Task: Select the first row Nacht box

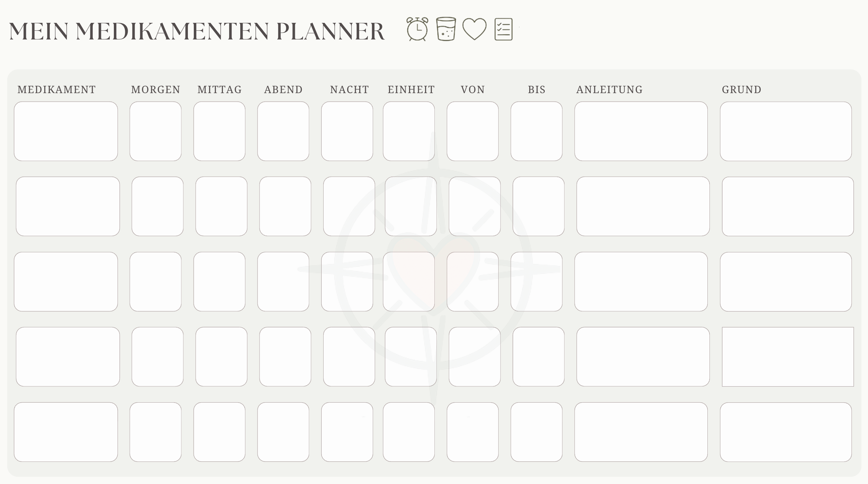Action: pyautogui.click(x=347, y=131)
